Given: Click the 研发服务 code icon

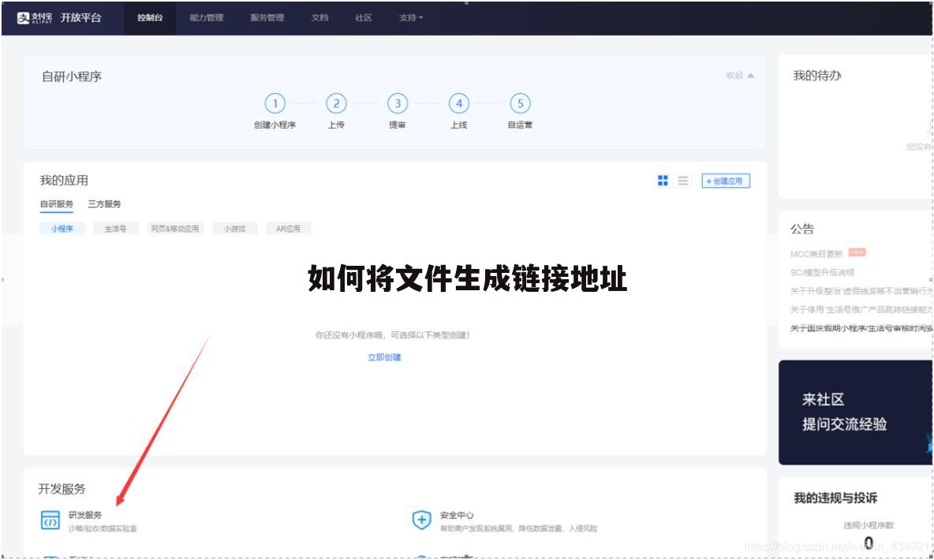Looking at the screenshot, I should tap(50, 520).
